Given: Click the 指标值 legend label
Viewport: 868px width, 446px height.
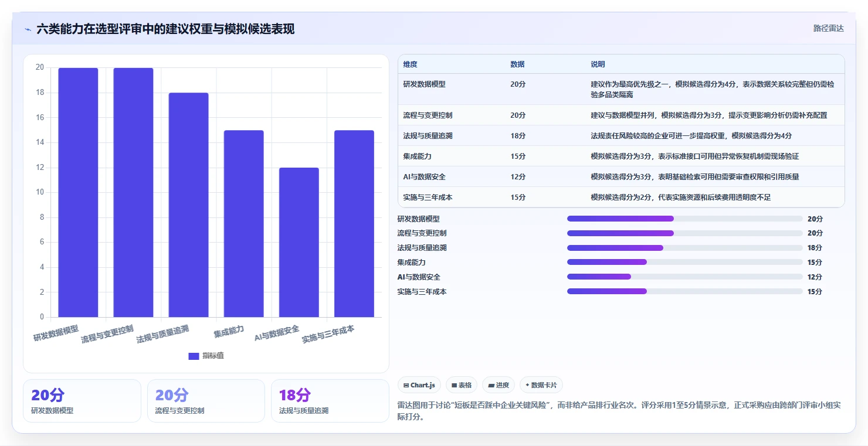Looking at the screenshot, I should coord(213,356).
